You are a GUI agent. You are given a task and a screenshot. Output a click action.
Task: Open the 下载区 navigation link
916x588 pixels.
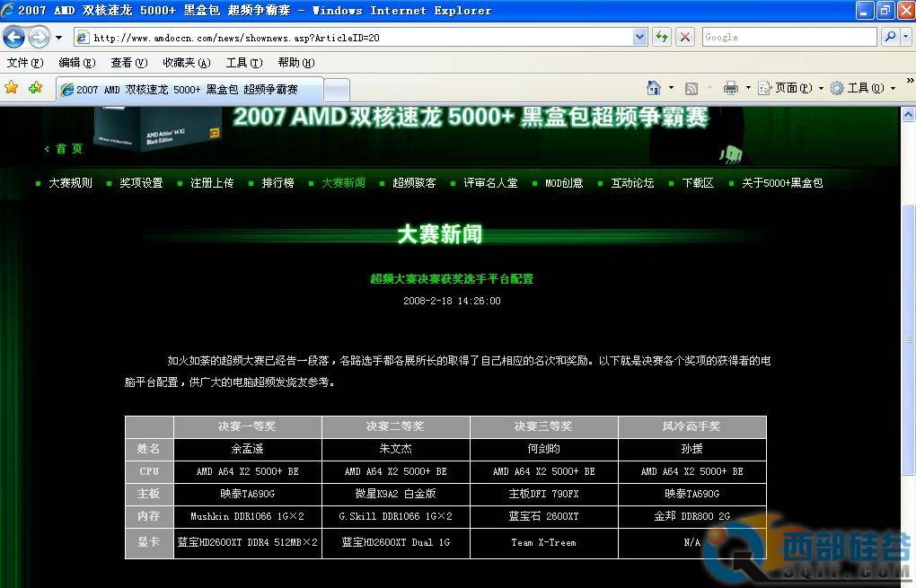tap(698, 183)
